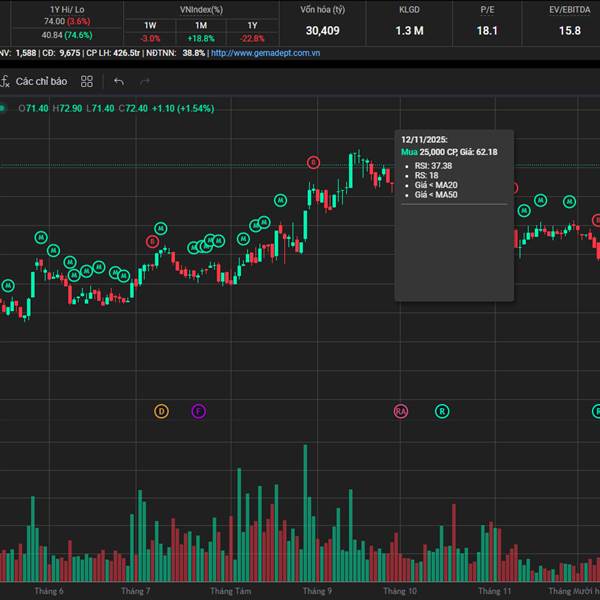
Task: Click the red sell marker near Tháng 7
Action: pyautogui.click(x=152, y=241)
